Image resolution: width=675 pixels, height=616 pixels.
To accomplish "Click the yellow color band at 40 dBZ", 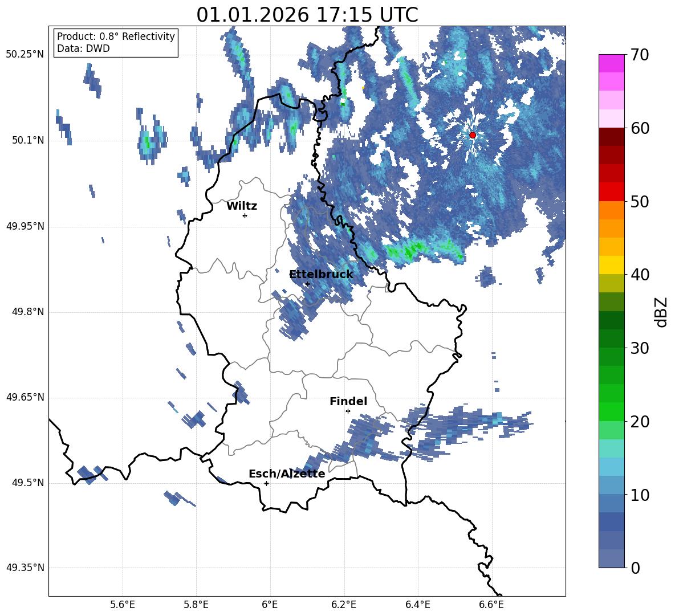I will click(611, 265).
